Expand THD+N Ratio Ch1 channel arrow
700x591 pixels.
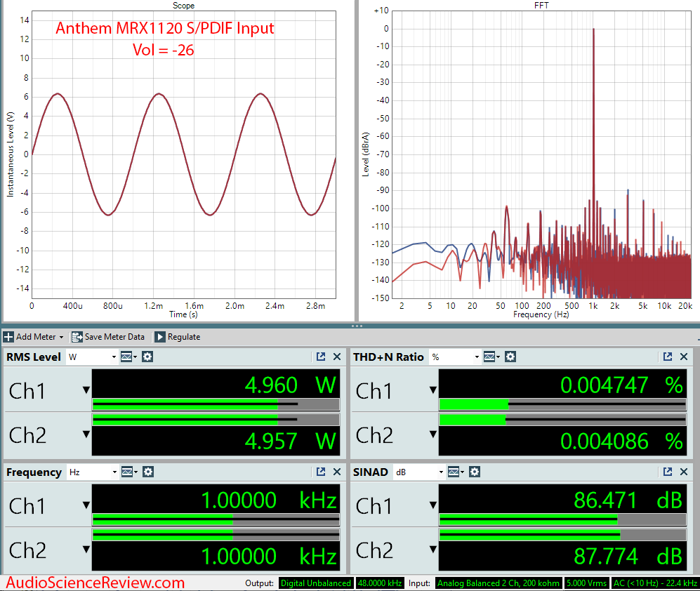pos(433,390)
